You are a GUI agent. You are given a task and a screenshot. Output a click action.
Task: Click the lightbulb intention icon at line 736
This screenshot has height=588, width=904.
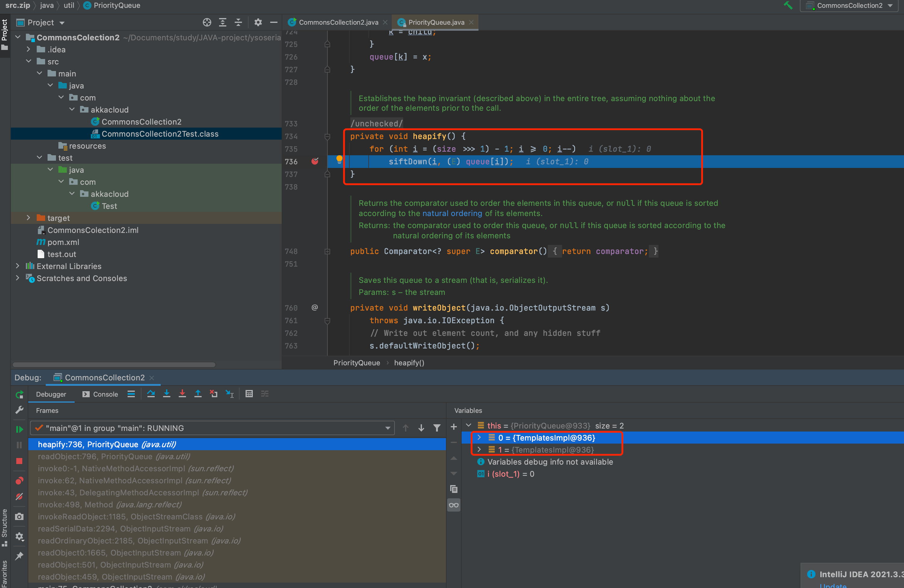click(339, 159)
